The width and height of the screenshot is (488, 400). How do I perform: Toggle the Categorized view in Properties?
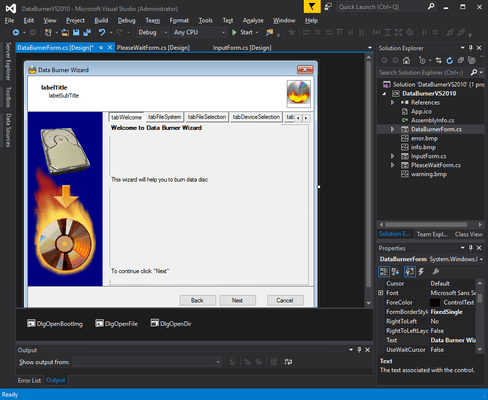click(384, 271)
